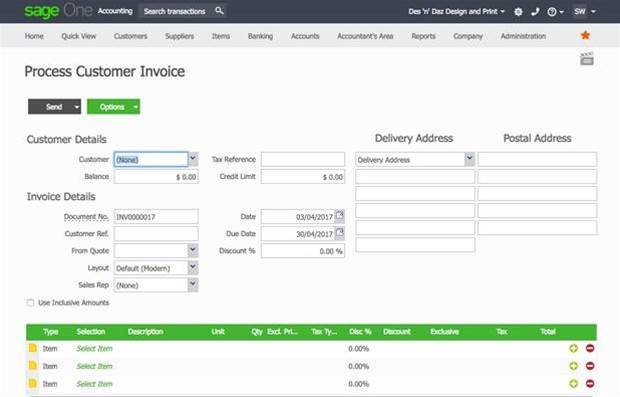This screenshot has height=397, width=620.
Task: Open the Banking menu
Action: pos(260,36)
